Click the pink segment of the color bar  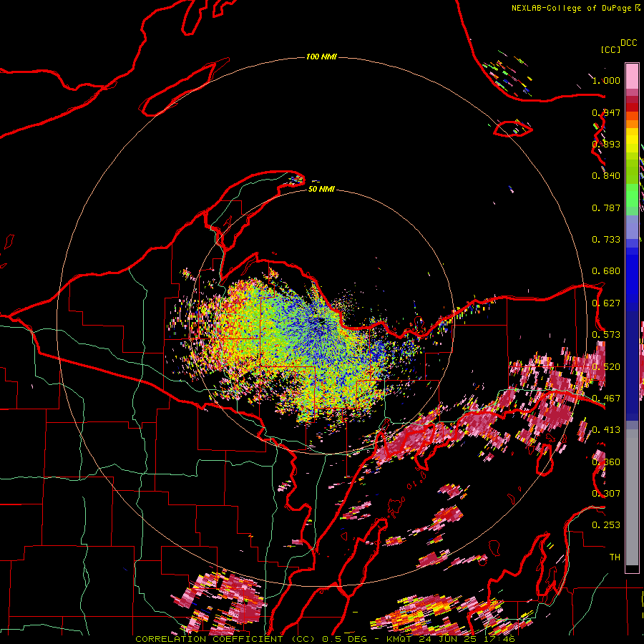632,77
